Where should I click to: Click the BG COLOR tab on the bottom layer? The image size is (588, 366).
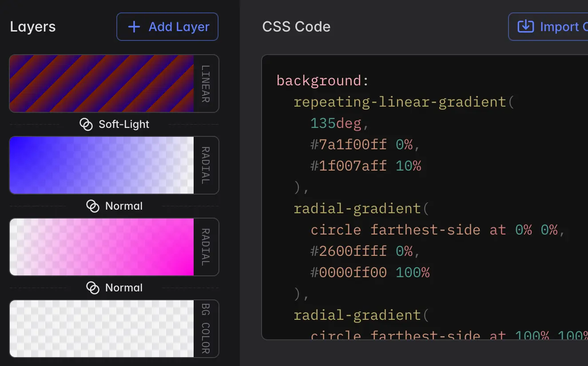(x=206, y=328)
